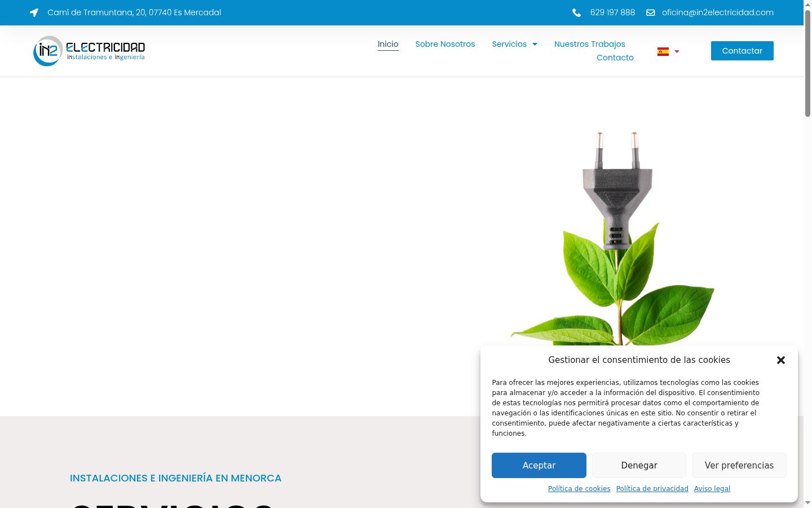
Task: Click the Instalaciones e Ingeniería en Menorca heading
Action: [x=175, y=478]
